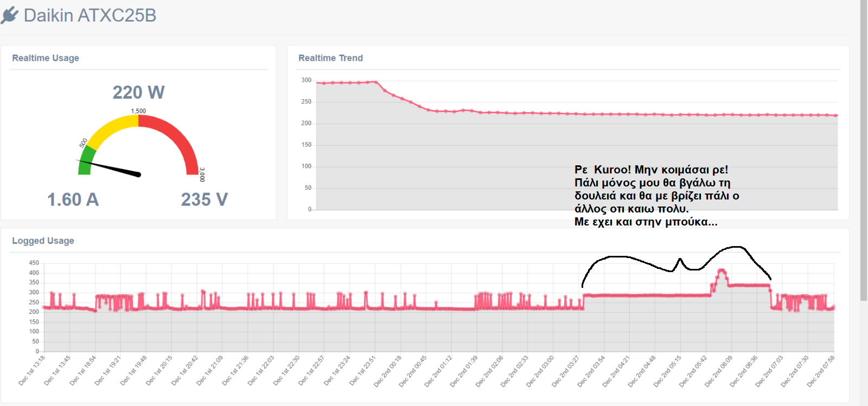Click the Dec 1st 19:21 x-axis label
Image resolution: width=868 pixels, height=406 pixels.
pos(108,370)
